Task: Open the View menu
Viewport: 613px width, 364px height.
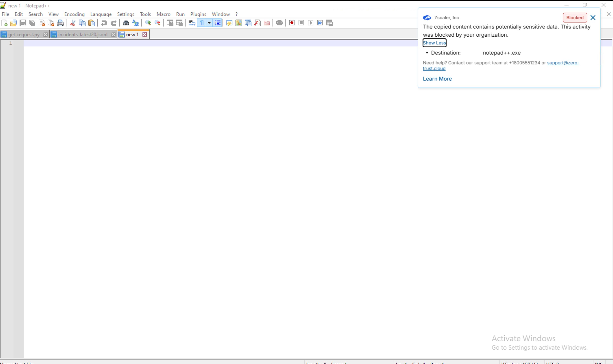Action: click(x=53, y=14)
